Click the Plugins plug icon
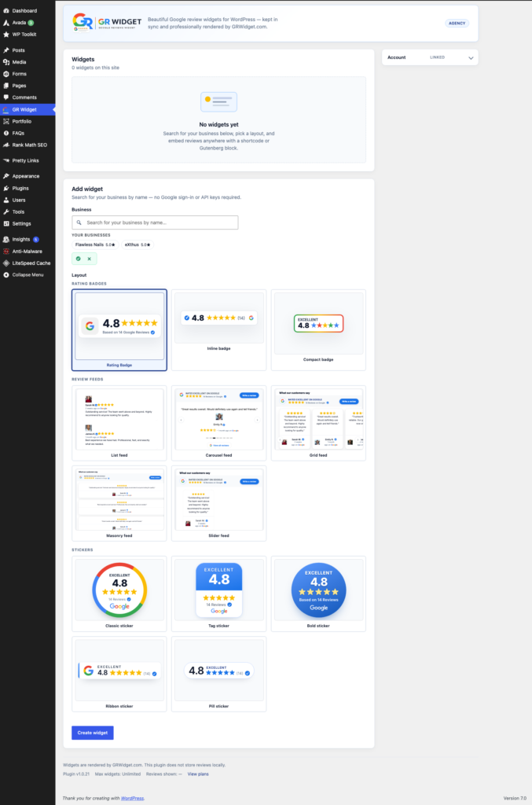 coord(6,189)
